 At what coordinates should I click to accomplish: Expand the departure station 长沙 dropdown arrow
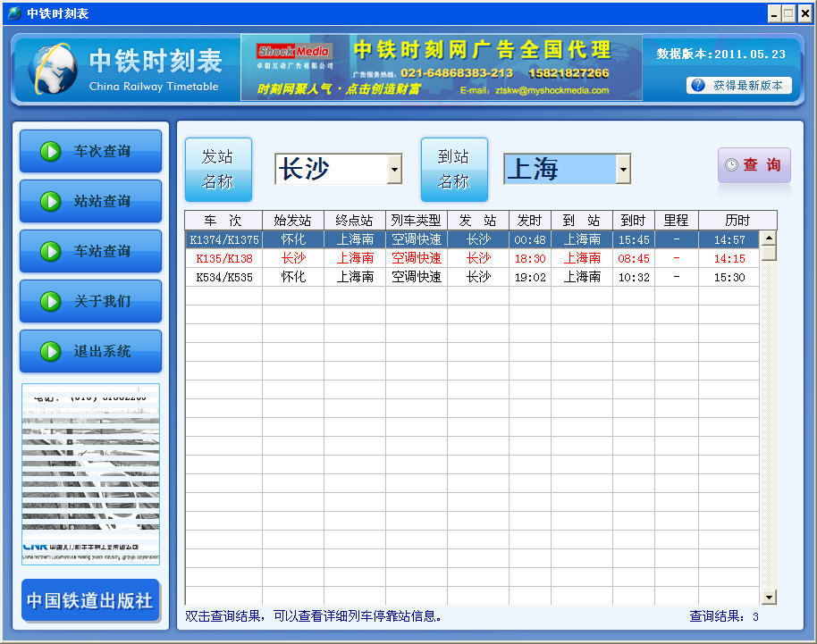click(x=395, y=169)
